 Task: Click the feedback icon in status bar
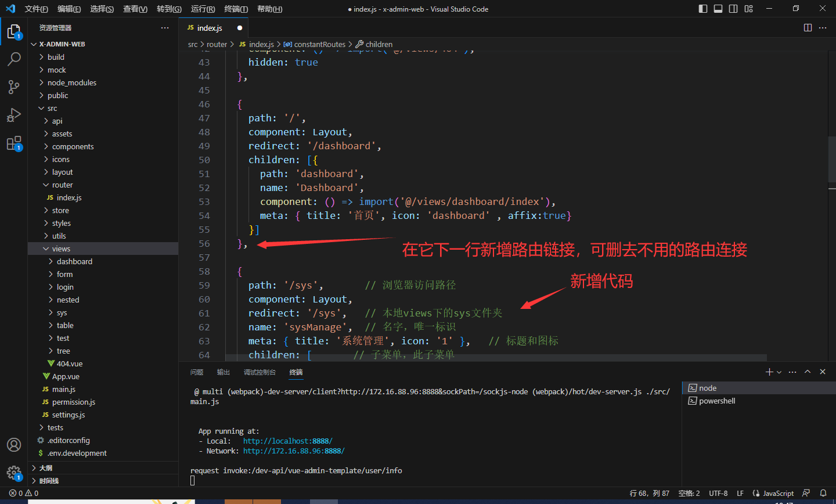(806, 493)
